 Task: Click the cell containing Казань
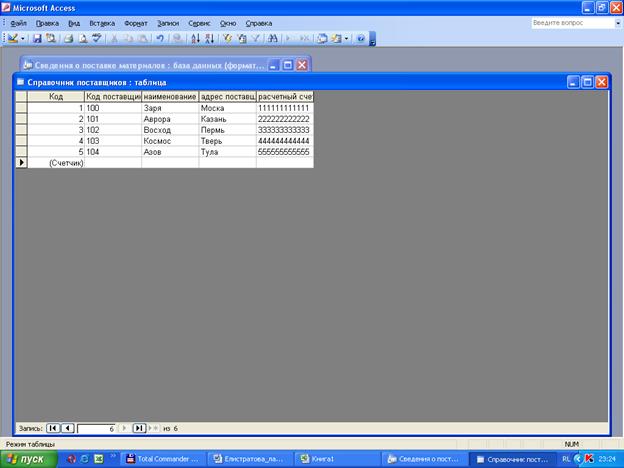pyautogui.click(x=228, y=119)
